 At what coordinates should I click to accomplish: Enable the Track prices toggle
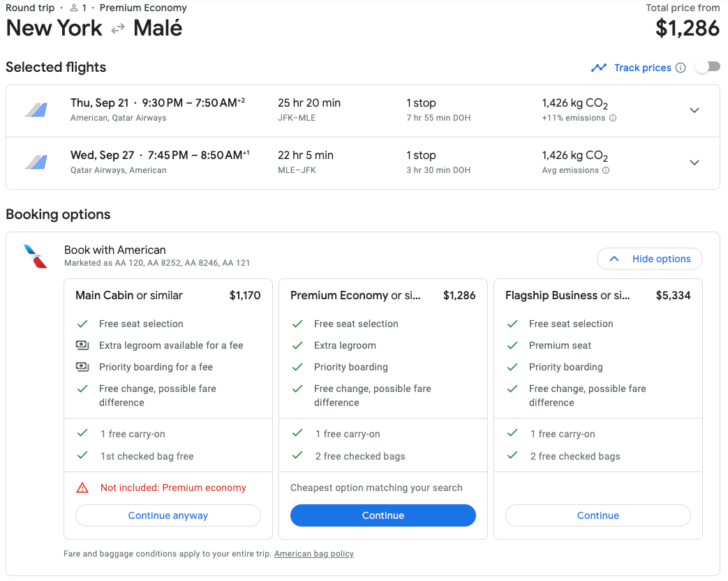tap(707, 67)
